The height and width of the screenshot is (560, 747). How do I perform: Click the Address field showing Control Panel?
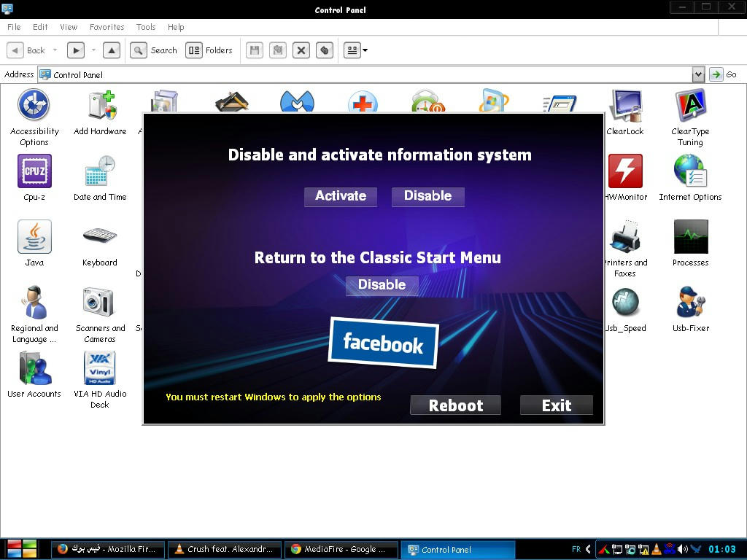[365, 74]
